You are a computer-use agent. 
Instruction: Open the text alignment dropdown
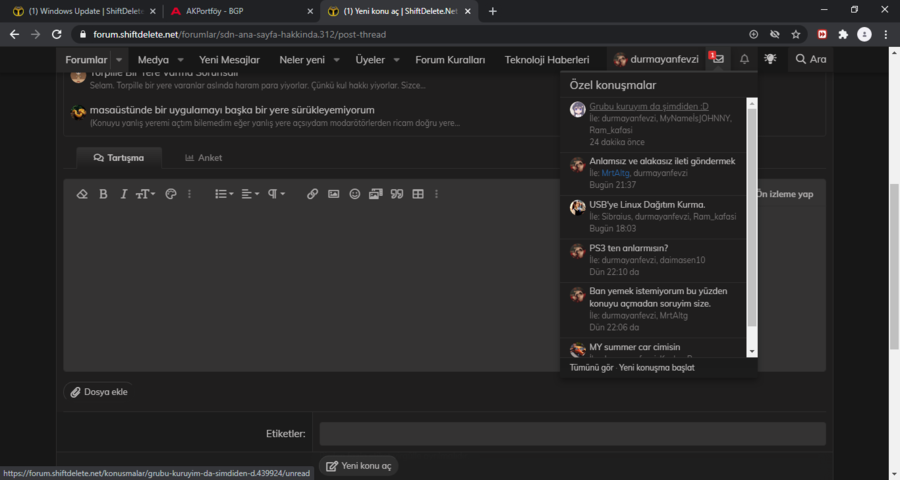coord(250,194)
